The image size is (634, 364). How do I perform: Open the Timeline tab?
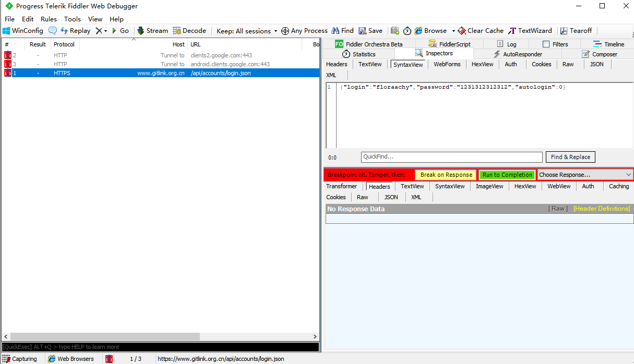tap(608, 44)
